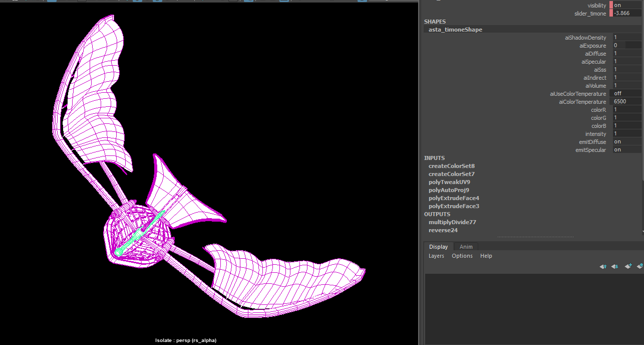Switch to the Anim tab
Image resolution: width=644 pixels, height=345 pixels.
tap(466, 247)
